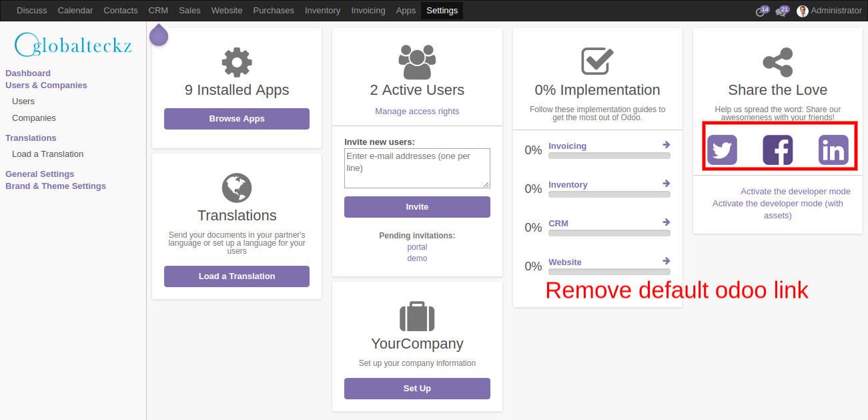Click the demo pending invitation
Image resolution: width=868 pixels, height=420 pixels.
pyautogui.click(x=417, y=258)
